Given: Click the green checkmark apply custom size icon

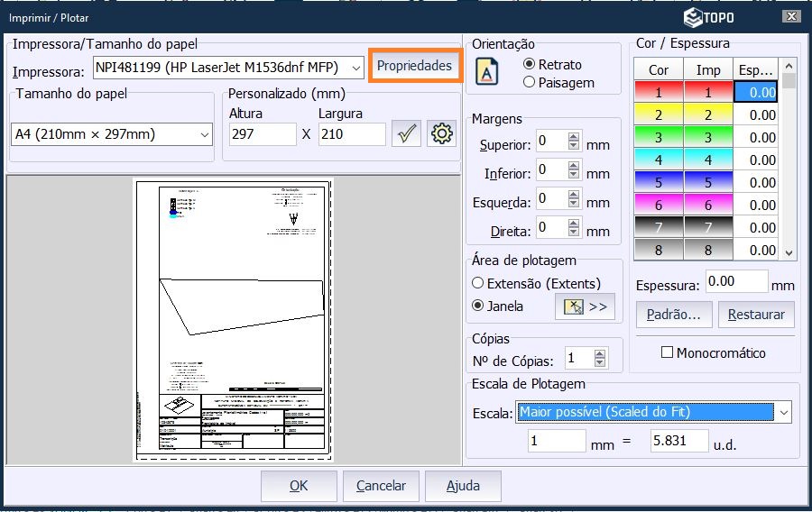Looking at the screenshot, I should click(407, 134).
